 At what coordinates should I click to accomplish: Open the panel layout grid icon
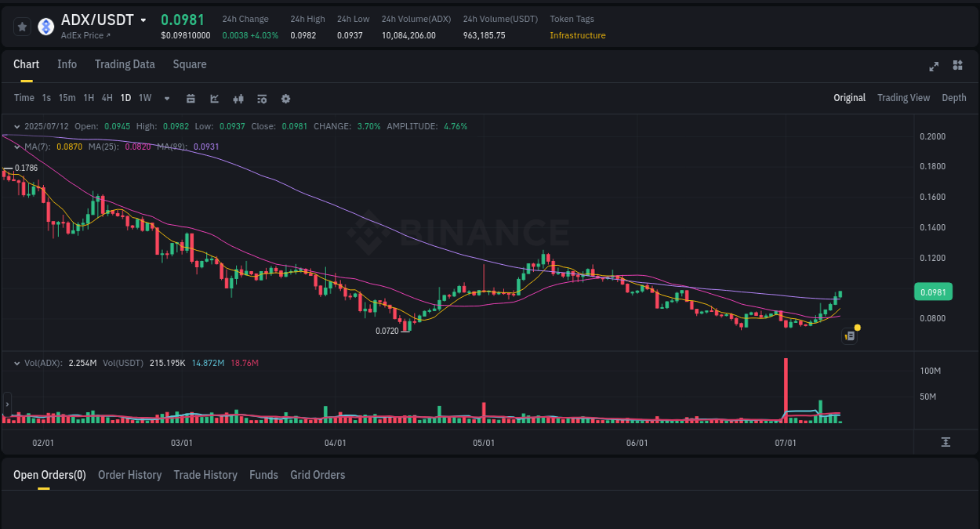(957, 66)
